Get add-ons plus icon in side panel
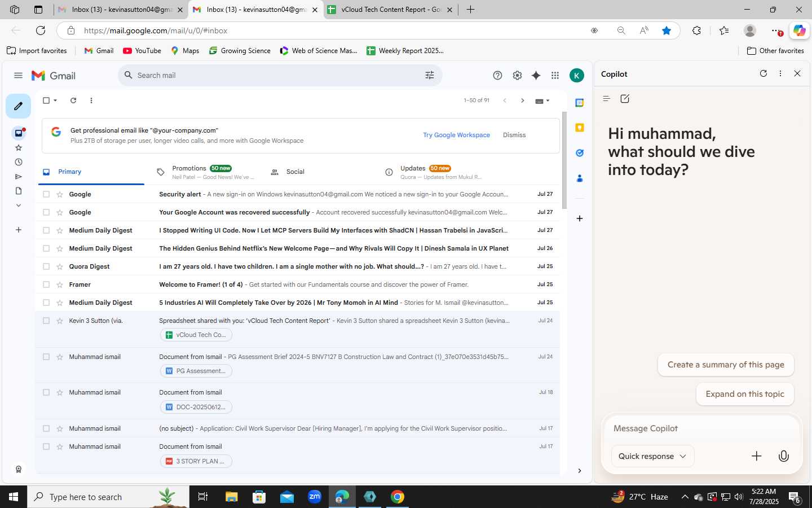The height and width of the screenshot is (508, 812). 579,218
